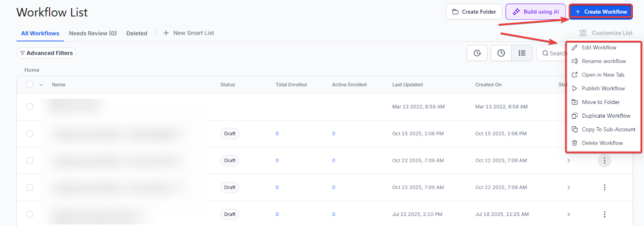The image size is (644, 226).
Task: Click the Delete Workflow trash icon
Action: click(x=575, y=143)
